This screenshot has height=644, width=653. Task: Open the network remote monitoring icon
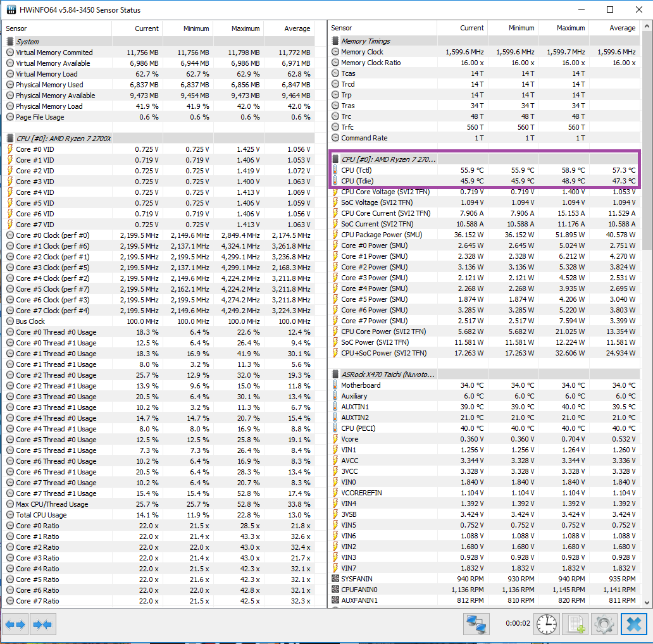point(476,624)
